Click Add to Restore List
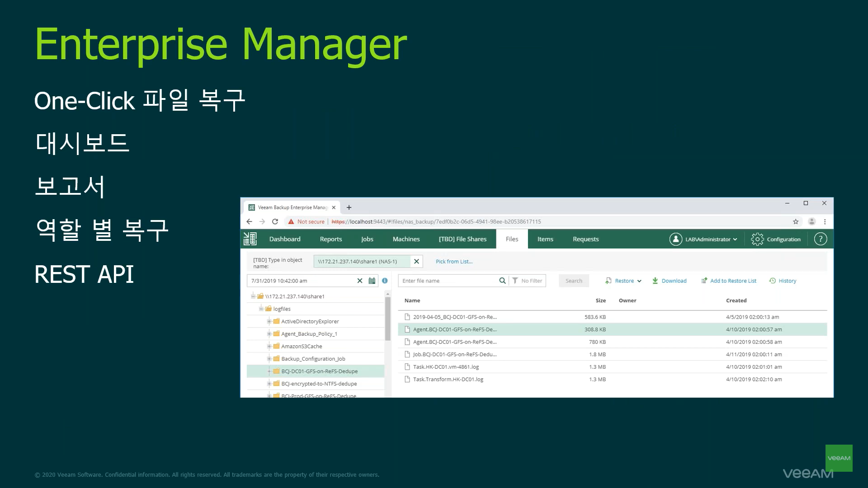868x488 pixels. point(729,281)
